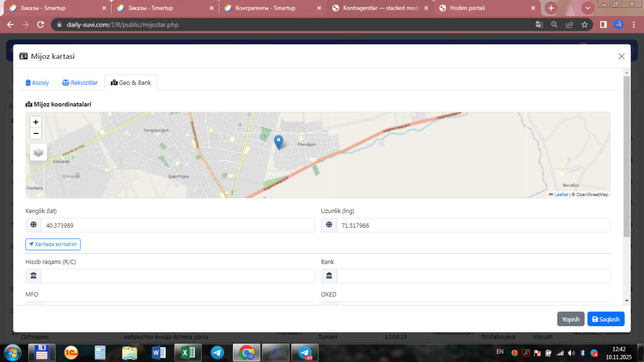
Task: Open the Hodim portali browser tab
Action: (x=482, y=8)
